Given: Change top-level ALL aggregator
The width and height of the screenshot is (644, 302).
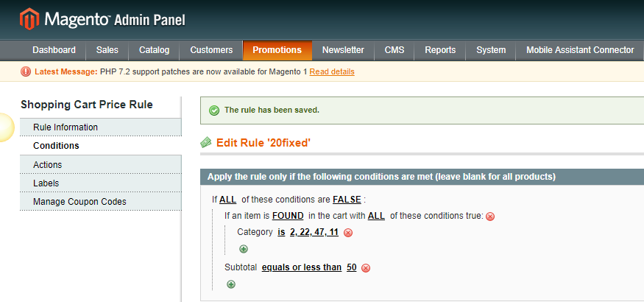Looking at the screenshot, I should (x=227, y=200).
